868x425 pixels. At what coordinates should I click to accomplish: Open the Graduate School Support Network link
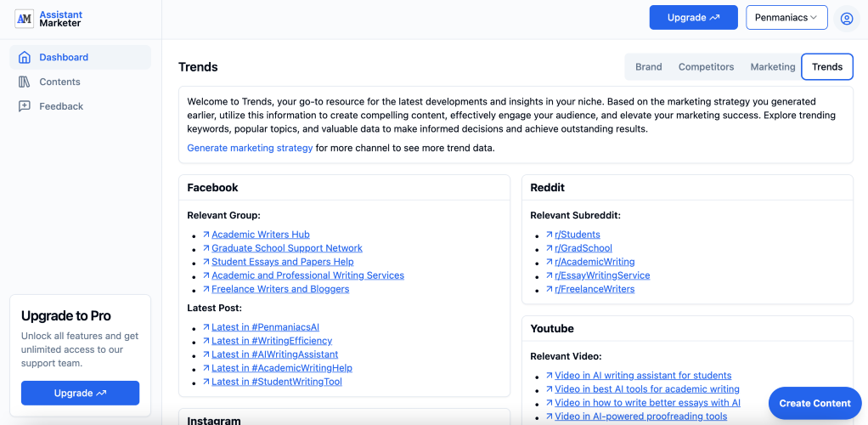click(287, 248)
